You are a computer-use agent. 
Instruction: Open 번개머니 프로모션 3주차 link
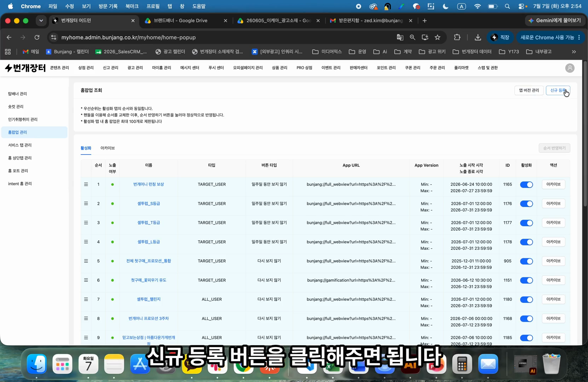(x=149, y=318)
